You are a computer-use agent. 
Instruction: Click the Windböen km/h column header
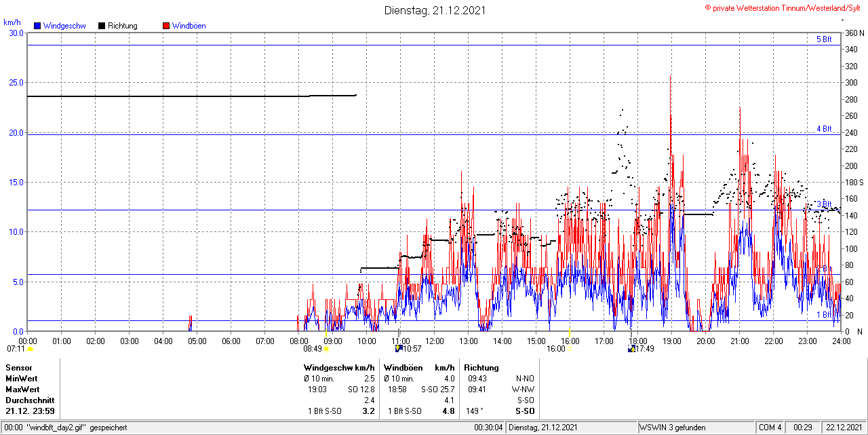coord(419,368)
